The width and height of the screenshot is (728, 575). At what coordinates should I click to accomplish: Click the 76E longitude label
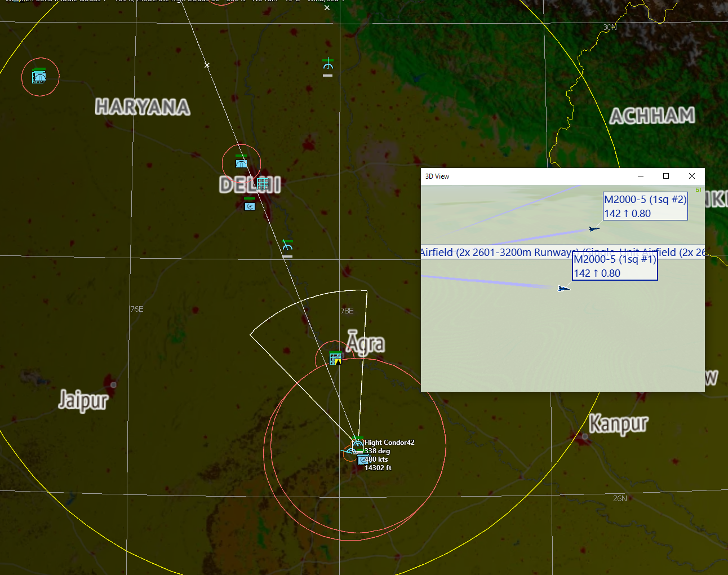(x=137, y=309)
